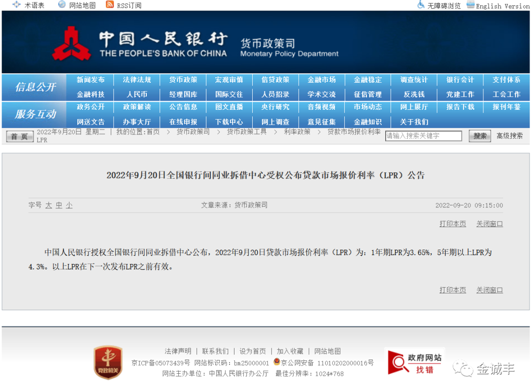The width and height of the screenshot is (532, 392).
Task: Open the RSS订阅 link
Action: (x=129, y=6)
